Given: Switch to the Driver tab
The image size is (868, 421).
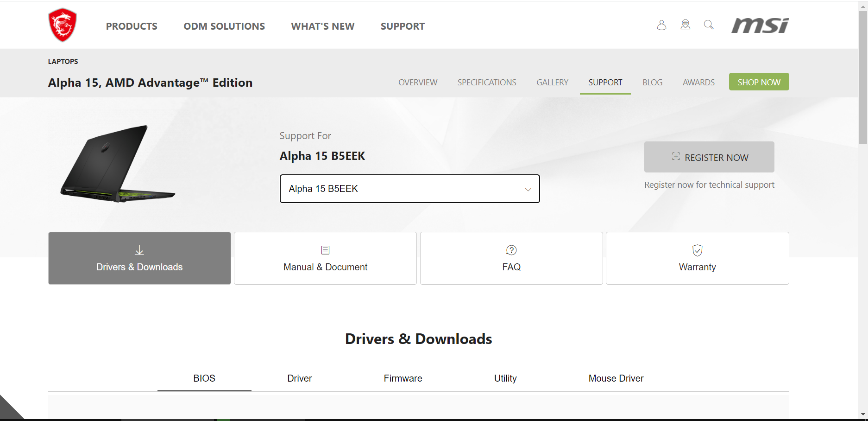Looking at the screenshot, I should pos(299,378).
